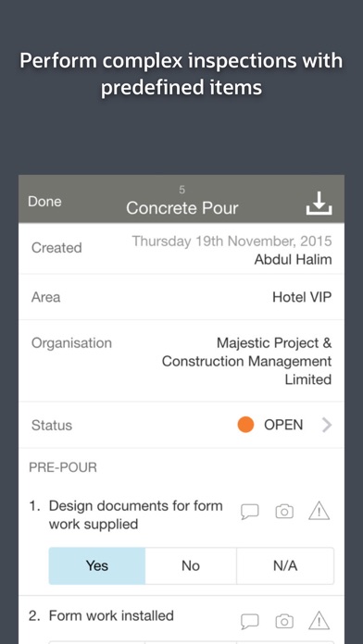Open camera for Form work installed item
The width and height of the screenshot is (363, 644).
(284, 622)
